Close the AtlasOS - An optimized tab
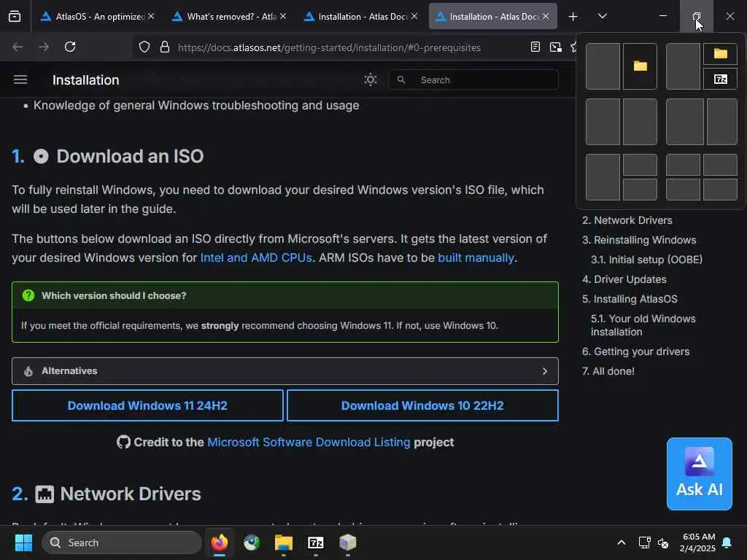The height and width of the screenshot is (560, 747). (x=151, y=16)
